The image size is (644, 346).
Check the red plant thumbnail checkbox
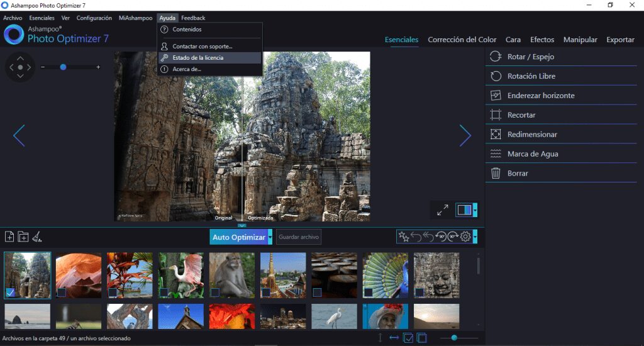pyautogui.click(x=113, y=293)
